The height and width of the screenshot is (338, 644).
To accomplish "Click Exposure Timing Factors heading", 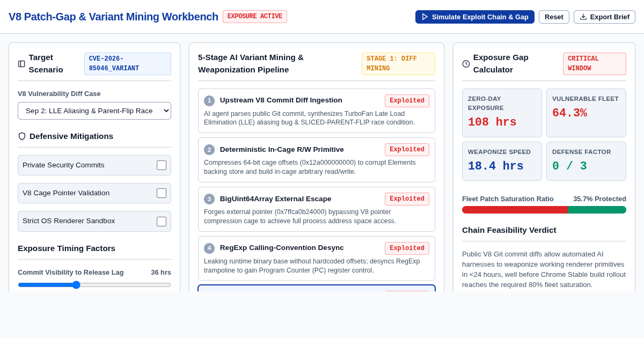I will [x=67, y=248].
